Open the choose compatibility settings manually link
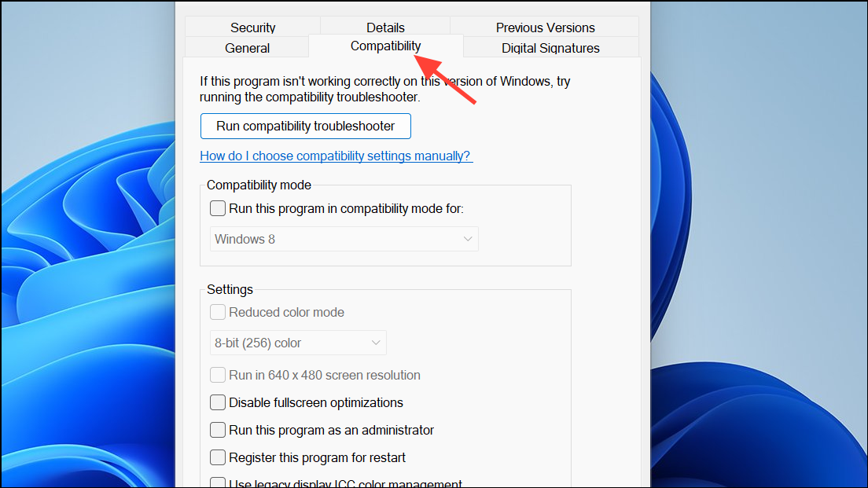This screenshot has width=868, height=488. (336, 156)
